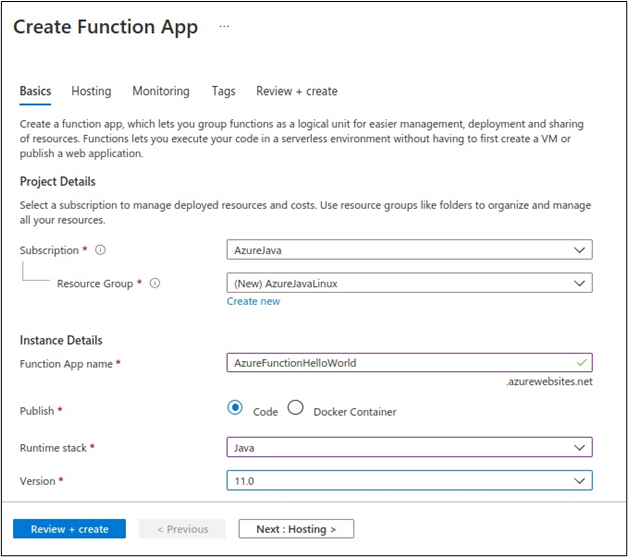628x557 pixels.
Task: Go to the Tags tab
Action: click(223, 91)
